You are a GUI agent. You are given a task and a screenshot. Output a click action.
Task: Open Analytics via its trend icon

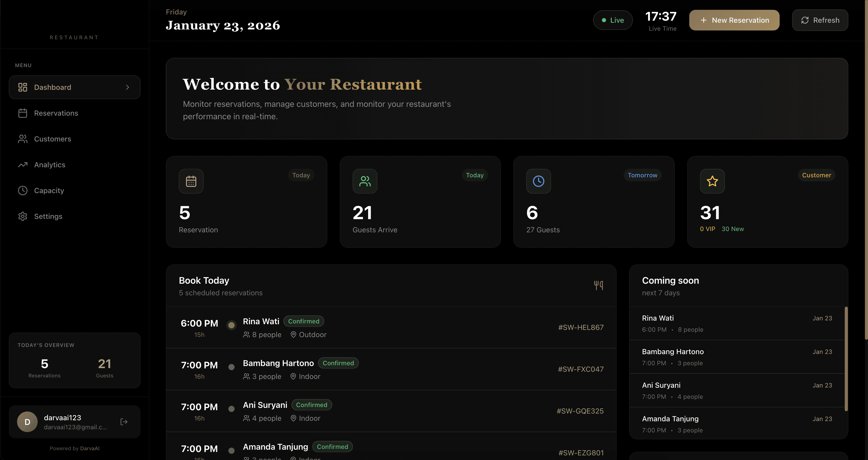[22, 164]
